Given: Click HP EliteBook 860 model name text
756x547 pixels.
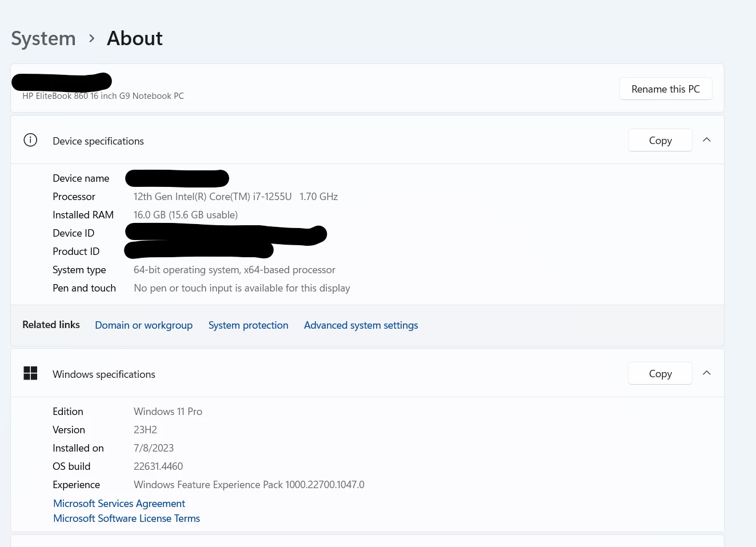Looking at the screenshot, I should (x=103, y=96).
